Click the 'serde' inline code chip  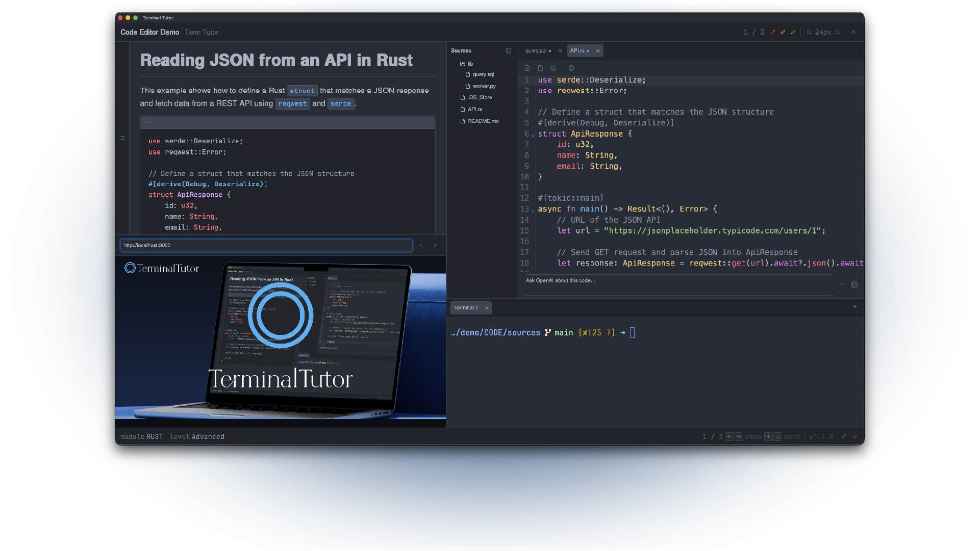[x=341, y=103]
